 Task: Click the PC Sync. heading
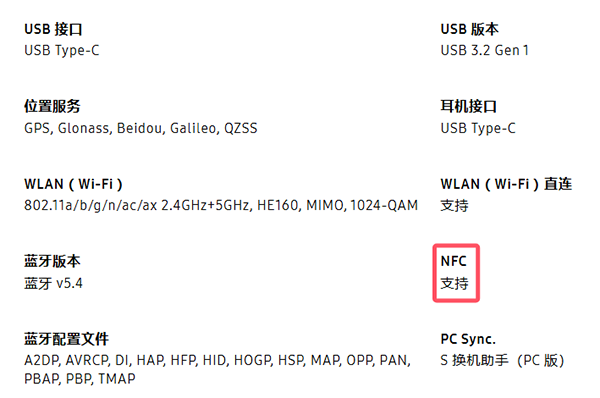[x=468, y=339]
